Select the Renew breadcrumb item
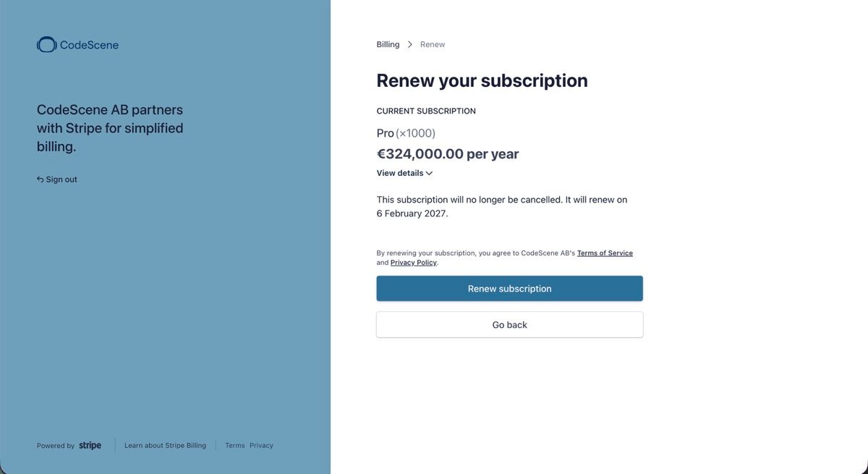868x474 pixels. coord(433,44)
